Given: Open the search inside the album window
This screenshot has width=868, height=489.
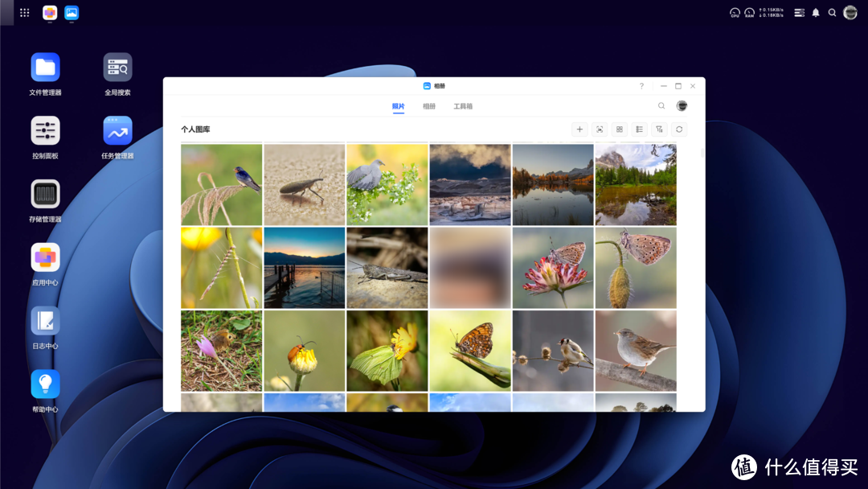Looking at the screenshot, I should click(661, 106).
